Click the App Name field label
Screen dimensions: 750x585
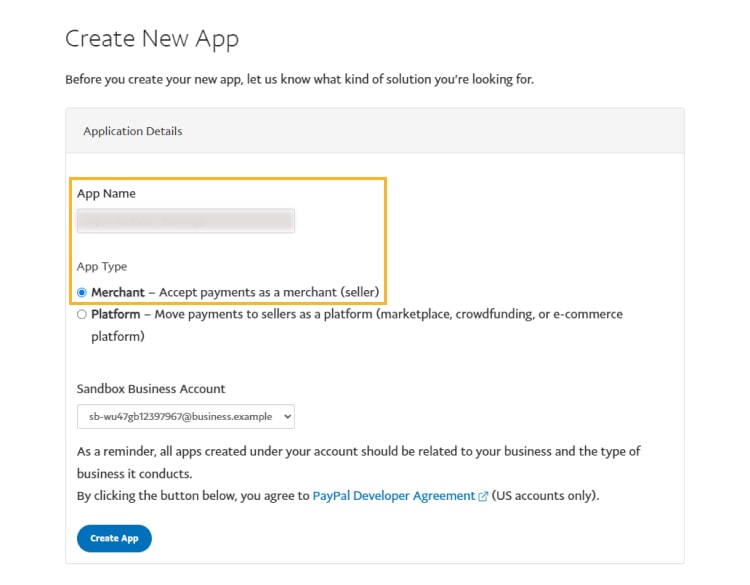pos(106,193)
